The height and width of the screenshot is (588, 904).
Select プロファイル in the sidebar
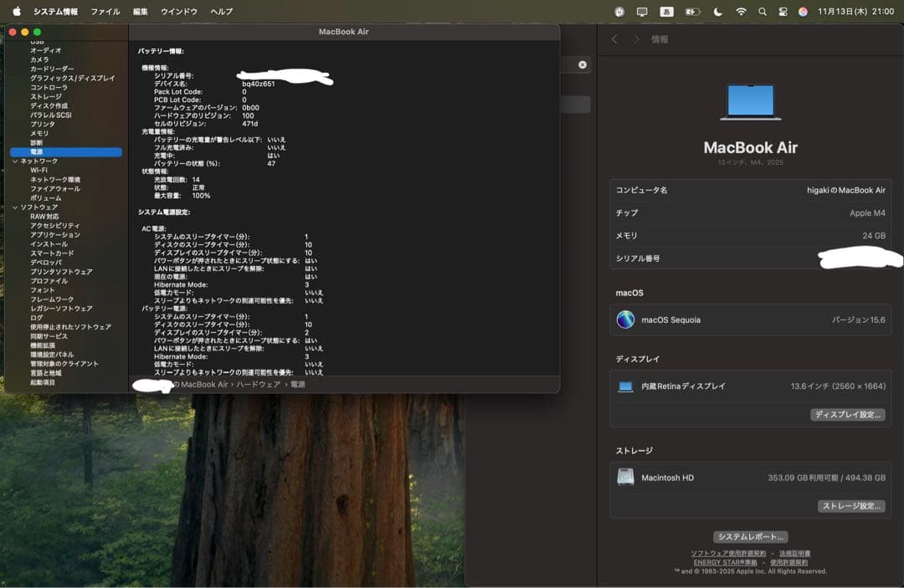tap(49, 281)
